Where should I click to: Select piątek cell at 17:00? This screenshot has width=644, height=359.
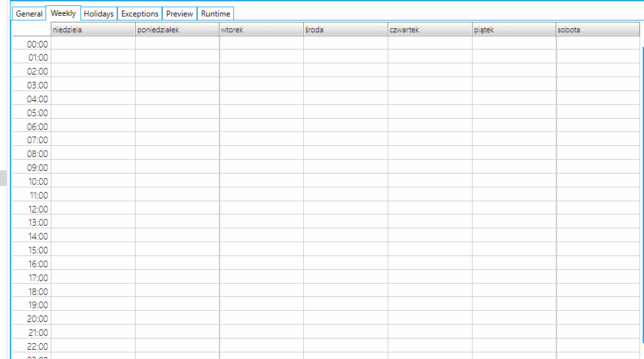click(514, 277)
